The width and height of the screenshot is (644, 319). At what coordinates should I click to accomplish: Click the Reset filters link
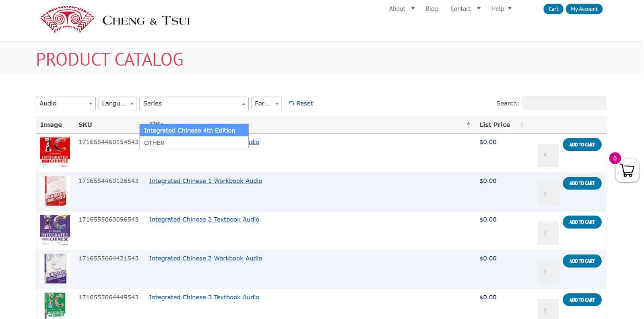click(301, 103)
